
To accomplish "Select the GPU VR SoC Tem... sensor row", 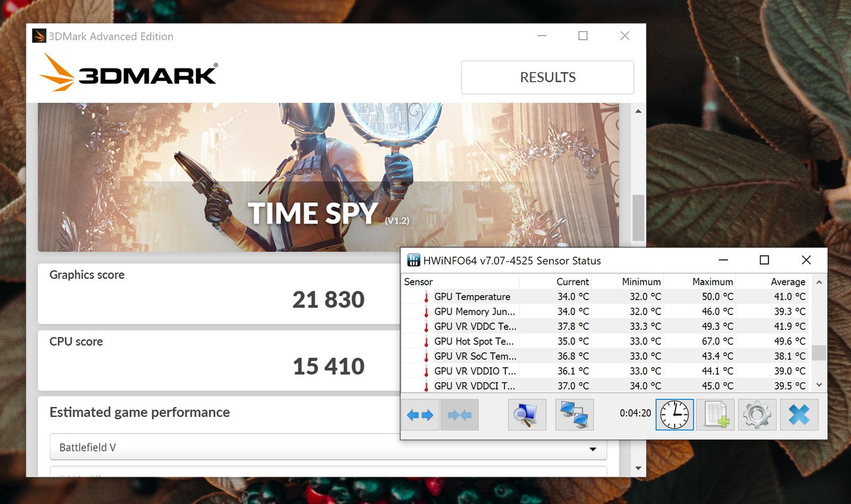I will click(605, 356).
